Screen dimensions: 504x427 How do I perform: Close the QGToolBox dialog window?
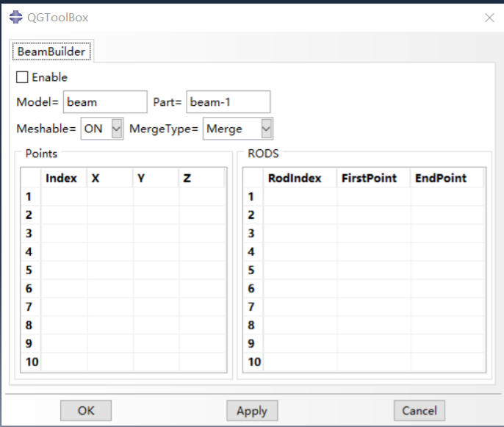(489, 18)
